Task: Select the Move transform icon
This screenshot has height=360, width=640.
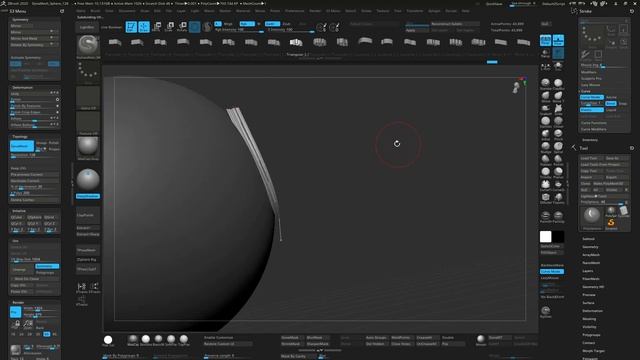Action: click(157, 27)
